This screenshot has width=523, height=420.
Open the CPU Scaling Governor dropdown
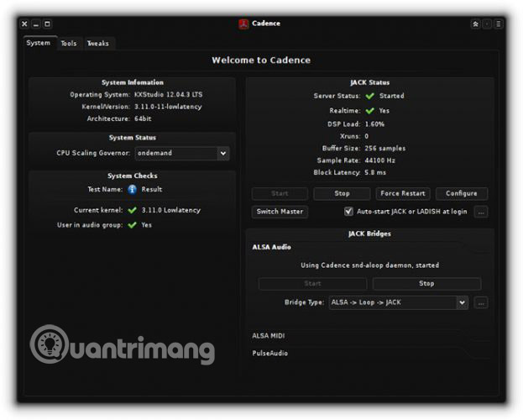point(182,153)
